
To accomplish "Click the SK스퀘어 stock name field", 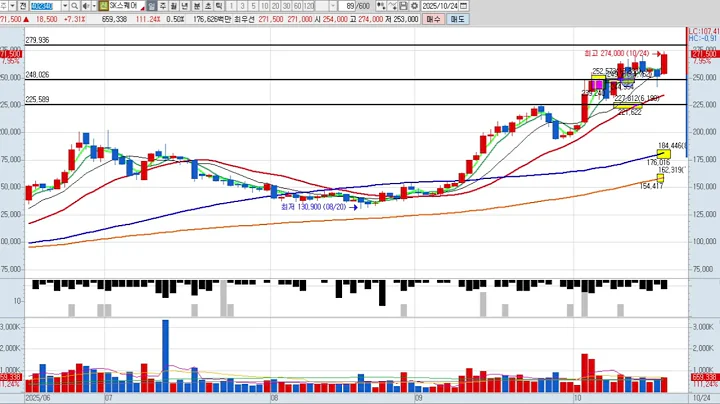I will [127, 6].
